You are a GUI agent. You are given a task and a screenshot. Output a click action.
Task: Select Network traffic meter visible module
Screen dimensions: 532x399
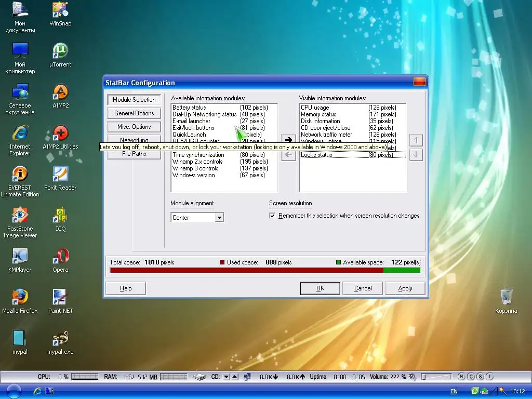[x=353, y=135]
